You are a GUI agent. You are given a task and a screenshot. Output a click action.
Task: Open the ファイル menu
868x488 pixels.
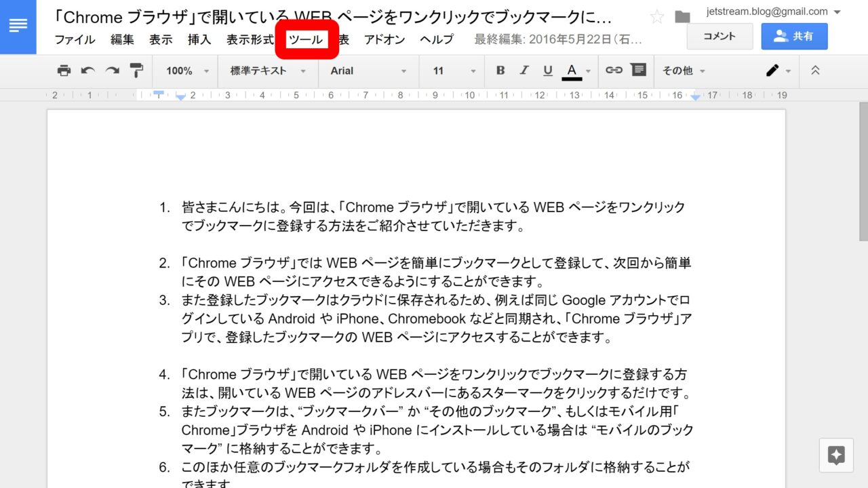(x=75, y=40)
